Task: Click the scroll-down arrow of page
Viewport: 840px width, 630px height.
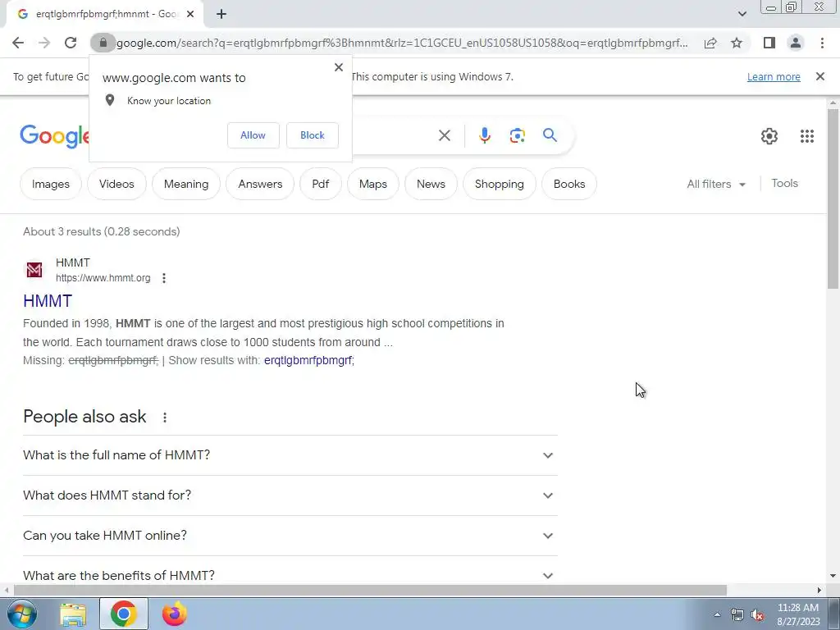Action: pyautogui.click(x=833, y=576)
